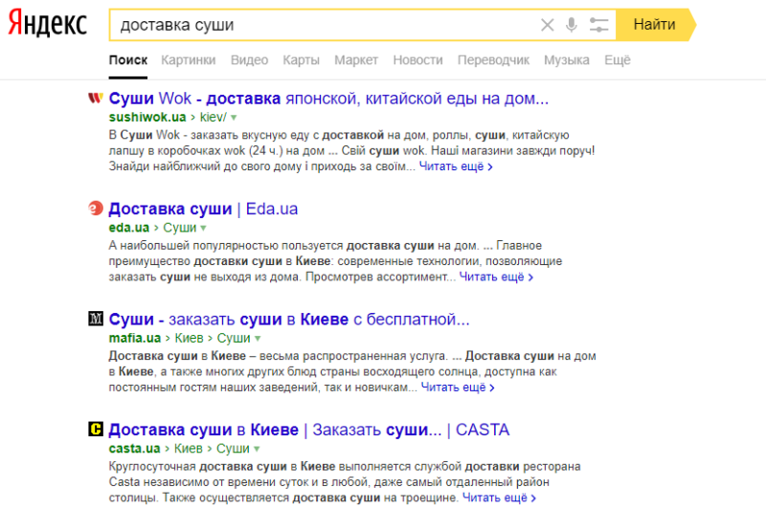Click the Найти search button
This screenshot has height=532, width=766.
[x=655, y=25]
